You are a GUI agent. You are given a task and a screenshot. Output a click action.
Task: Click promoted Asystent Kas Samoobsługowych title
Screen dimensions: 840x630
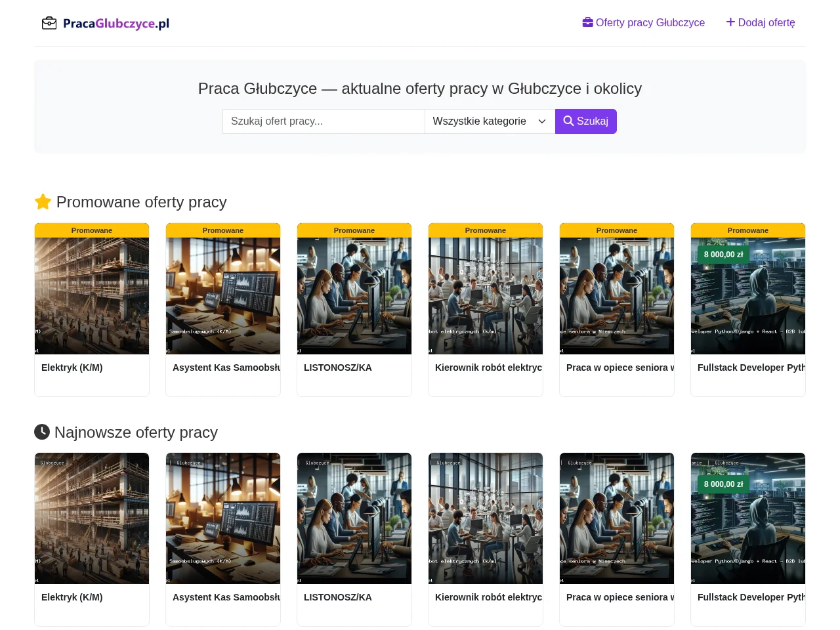(x=226, y=367)
